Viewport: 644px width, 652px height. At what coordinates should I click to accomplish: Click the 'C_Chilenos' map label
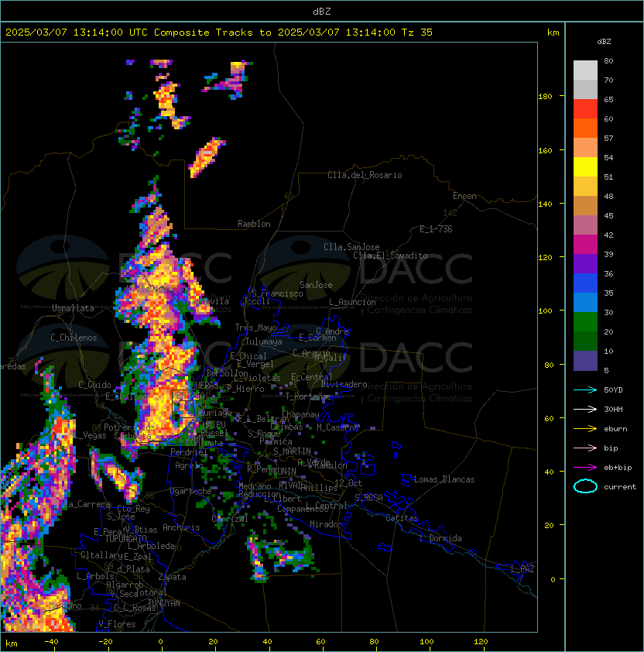click(x=74, y=338)
